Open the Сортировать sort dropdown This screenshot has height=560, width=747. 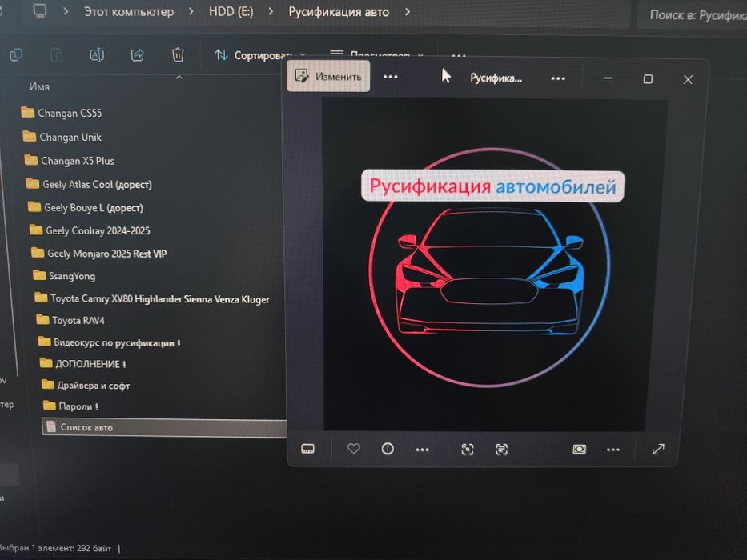(x=259, y=56)
